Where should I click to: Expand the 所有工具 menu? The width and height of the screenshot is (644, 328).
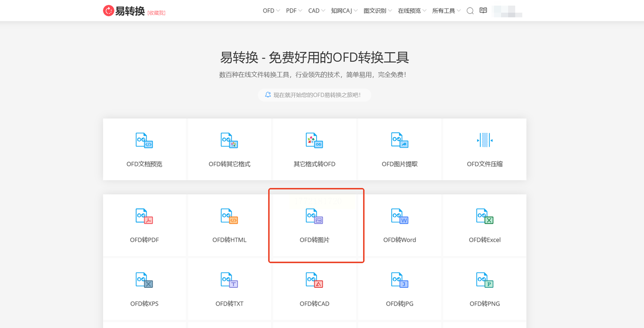tap(446, 11)
